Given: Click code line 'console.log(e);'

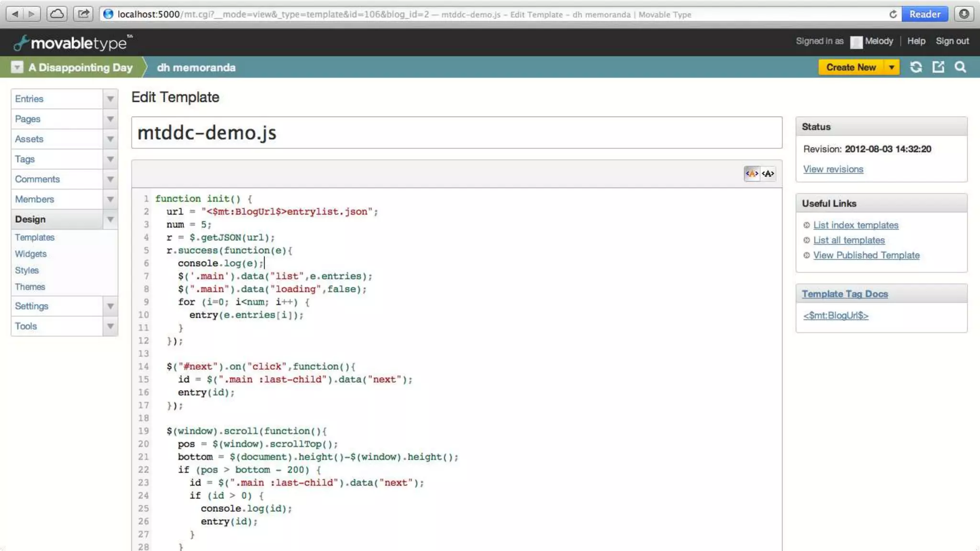Looking at the screenshot, I should pyautogui.click(x=220, y=263).
